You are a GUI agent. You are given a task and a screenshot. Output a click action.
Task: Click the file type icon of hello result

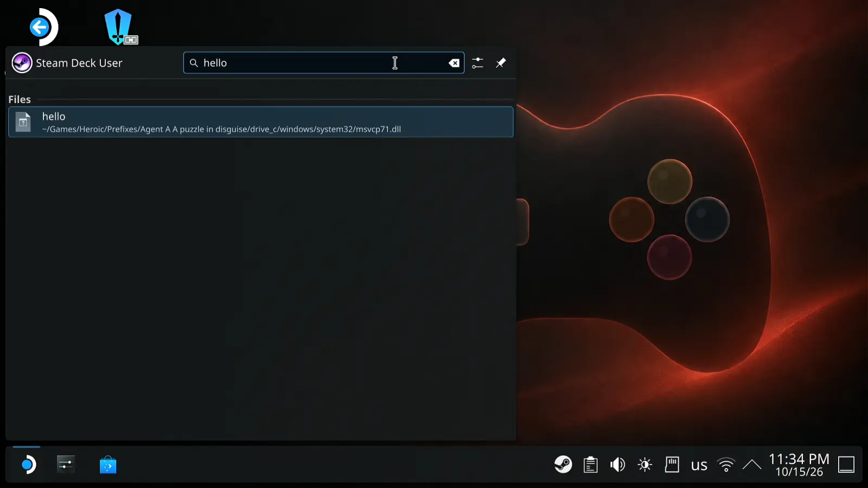point(23,122)
